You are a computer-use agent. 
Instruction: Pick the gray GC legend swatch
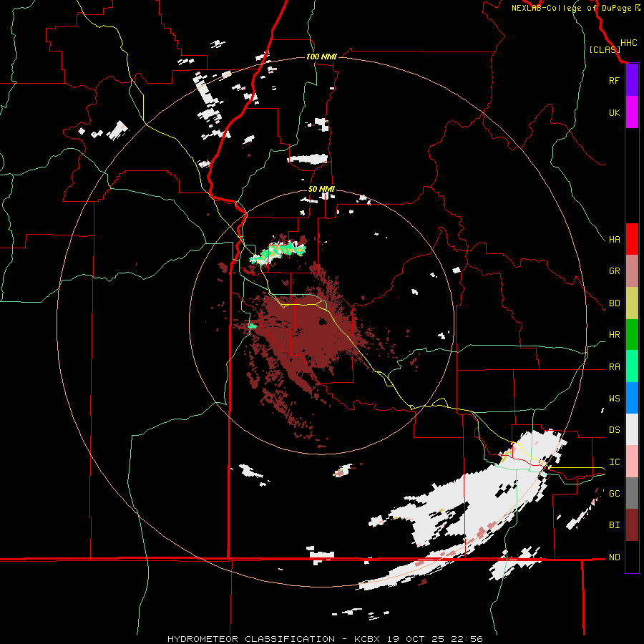point(632,493)
